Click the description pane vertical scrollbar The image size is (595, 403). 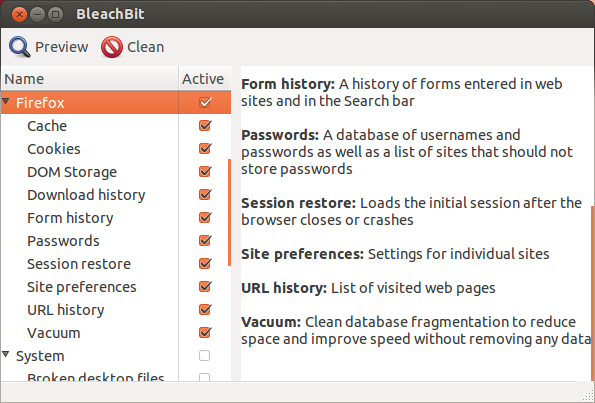(x=593, y=292)
